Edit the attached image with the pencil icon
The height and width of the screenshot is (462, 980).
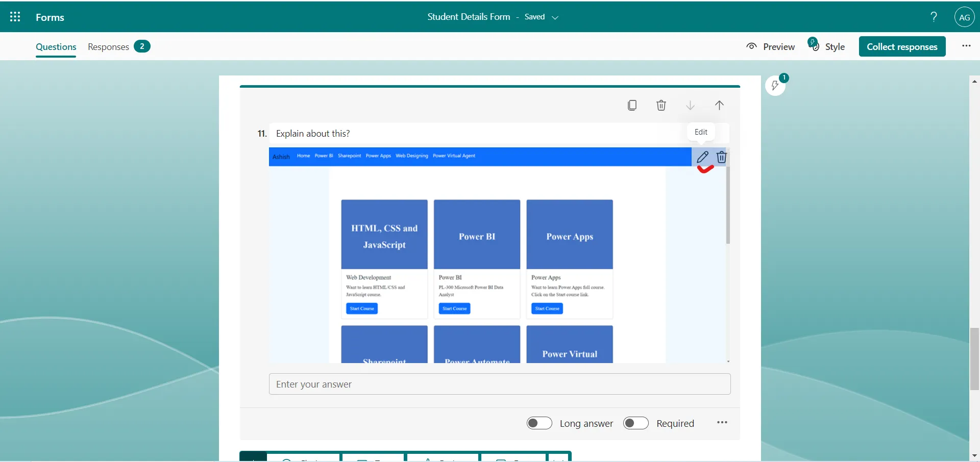(703, 157)
